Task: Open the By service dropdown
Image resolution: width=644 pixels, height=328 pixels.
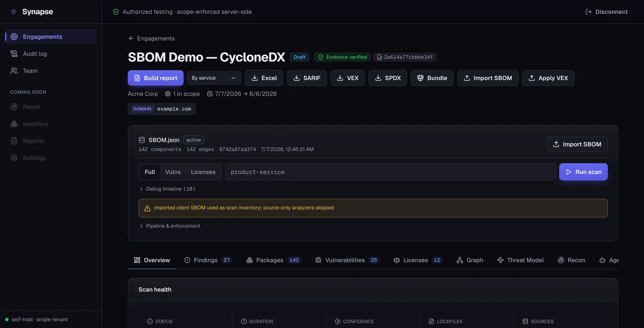Action: [x=214, y=78]
